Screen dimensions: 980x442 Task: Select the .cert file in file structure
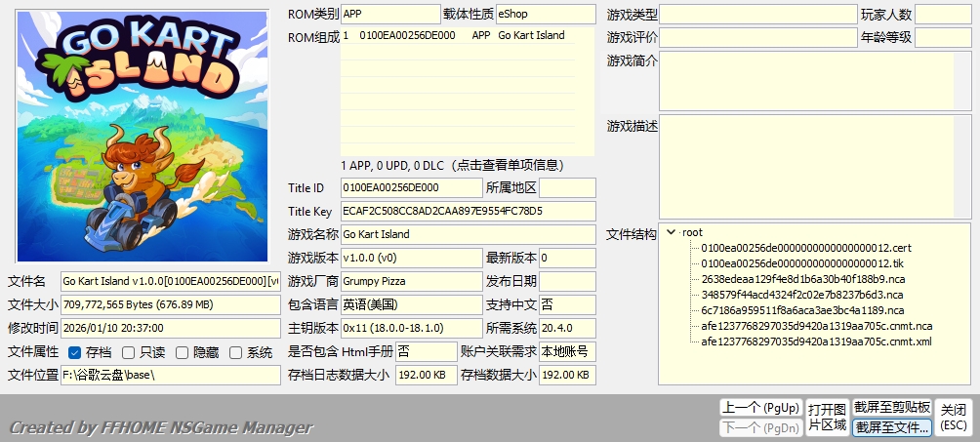pyautogui.click(x=805, y=248)
